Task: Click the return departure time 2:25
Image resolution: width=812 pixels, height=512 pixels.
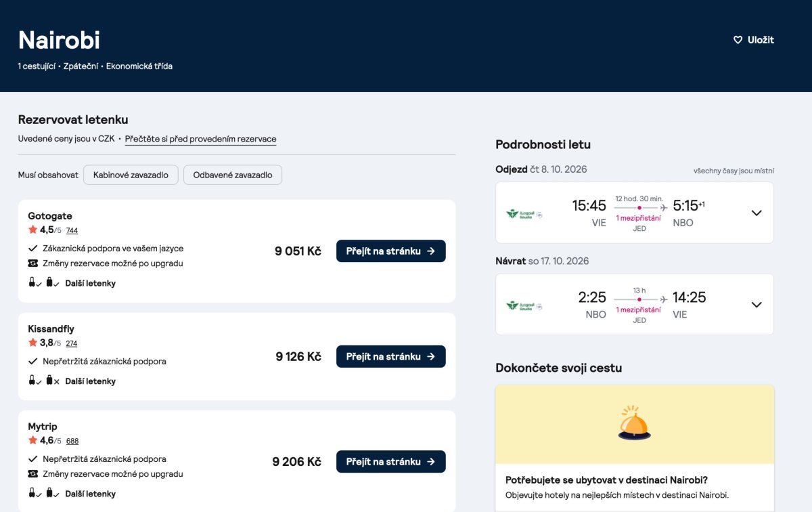Action: [592, 297]
